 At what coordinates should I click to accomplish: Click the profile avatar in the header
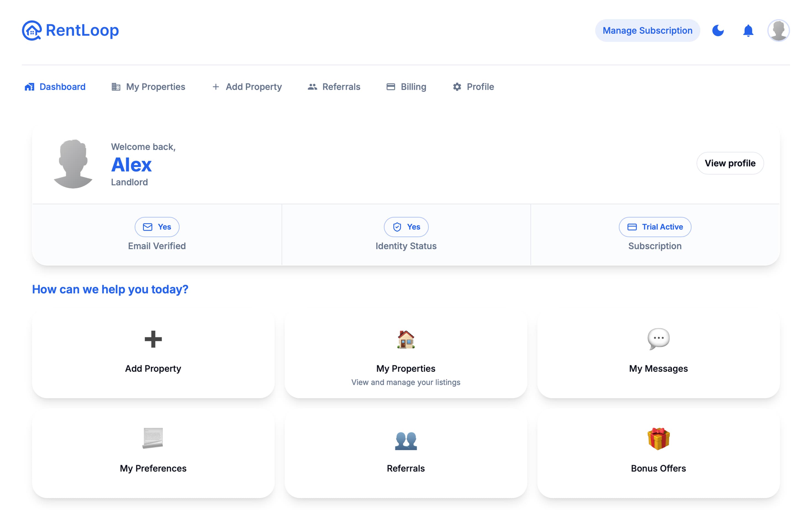[x=778, y=30]
